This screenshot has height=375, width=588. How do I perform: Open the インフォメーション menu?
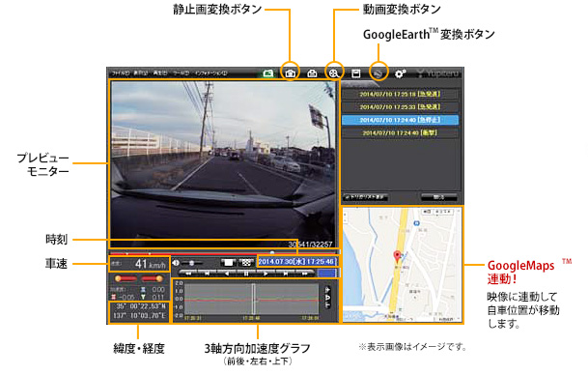point(210,73)
